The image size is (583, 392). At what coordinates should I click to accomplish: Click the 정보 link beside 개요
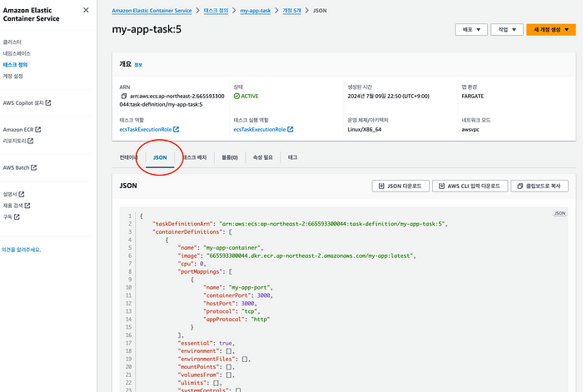point(138,65)
